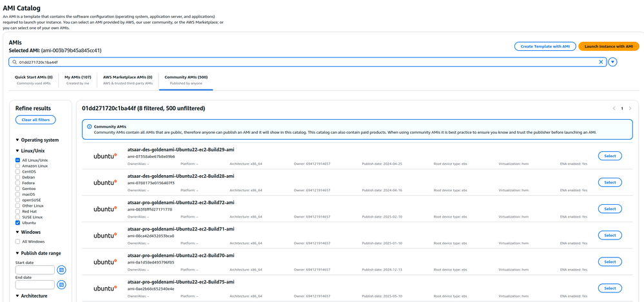Clear the search field with the X icon

[601, 62]
